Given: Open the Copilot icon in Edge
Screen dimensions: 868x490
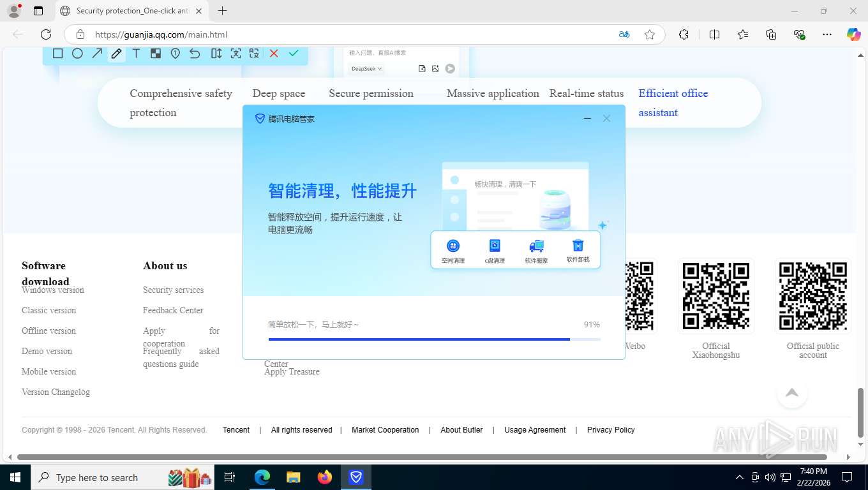Looking at the screenshot, I should point(853,34).
